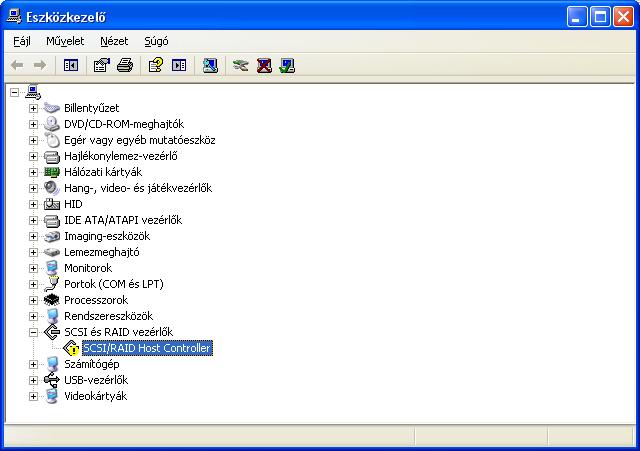The width and height of the screenshot is (640, 451).
Task: Expand the DVD/CD-ROM-meghajtók node
Action: tap(33, 124)
